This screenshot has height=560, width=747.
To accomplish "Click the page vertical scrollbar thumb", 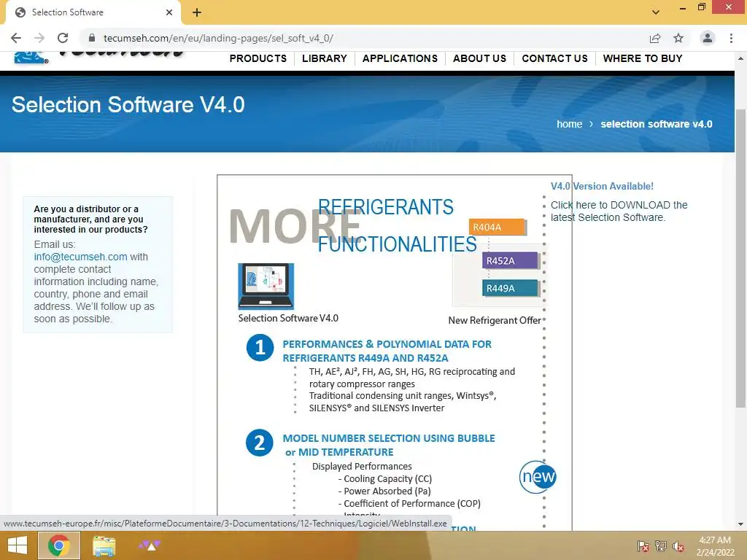I will [x=740, y=258].
